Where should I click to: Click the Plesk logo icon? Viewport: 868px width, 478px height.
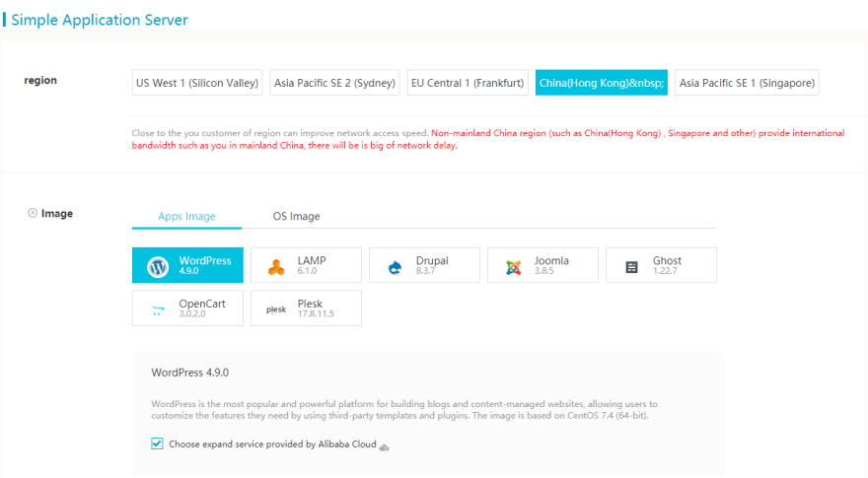point(276,309)
